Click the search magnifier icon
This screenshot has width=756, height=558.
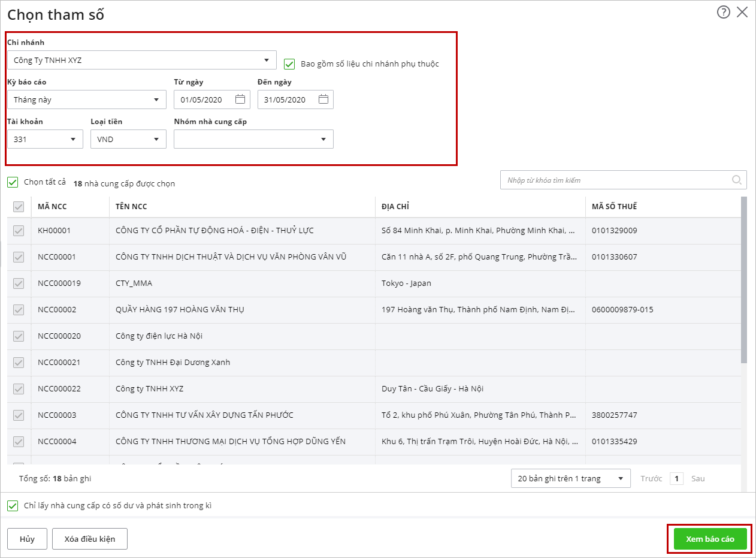(x=737, y=180)
